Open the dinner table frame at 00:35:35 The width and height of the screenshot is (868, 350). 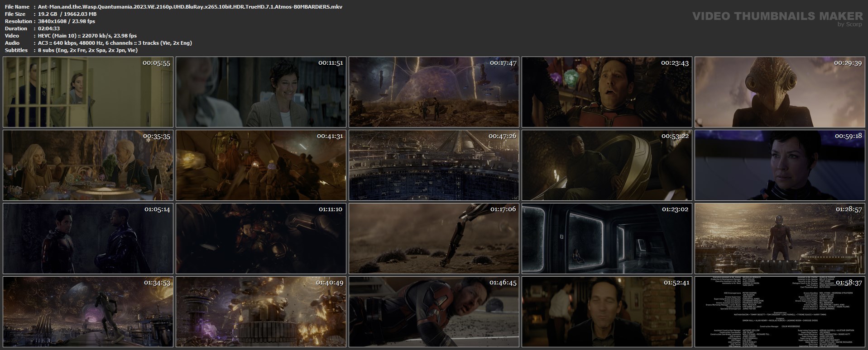[x=88, y=165]
